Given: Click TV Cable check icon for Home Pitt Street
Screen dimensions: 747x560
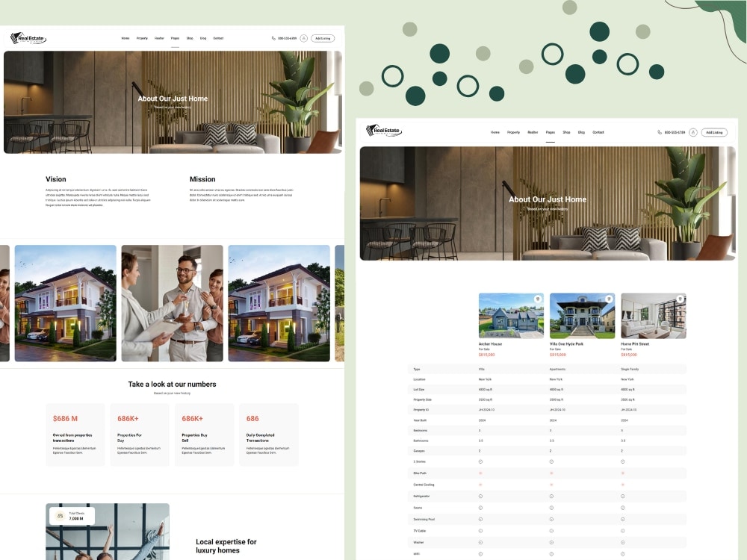Looking at the screenshot, I should pos(623,530).
